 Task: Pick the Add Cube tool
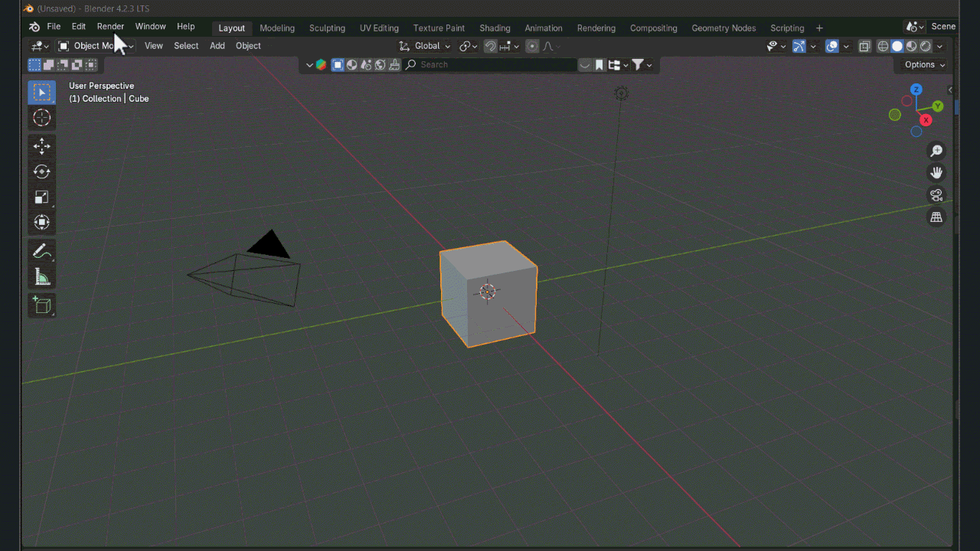42,305
